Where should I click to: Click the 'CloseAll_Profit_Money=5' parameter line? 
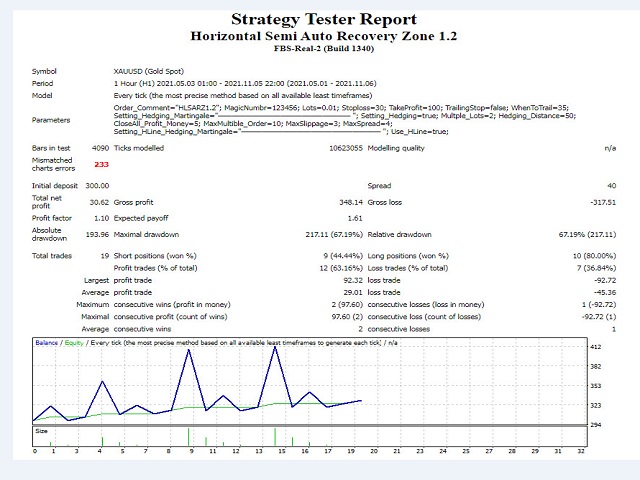253,124
